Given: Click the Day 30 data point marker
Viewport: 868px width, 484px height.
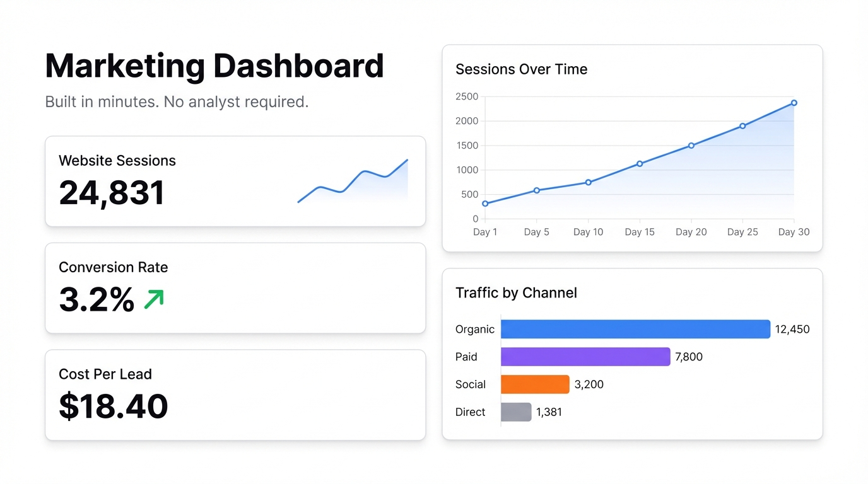Looking at the screenshot, I should click(794, 102).
